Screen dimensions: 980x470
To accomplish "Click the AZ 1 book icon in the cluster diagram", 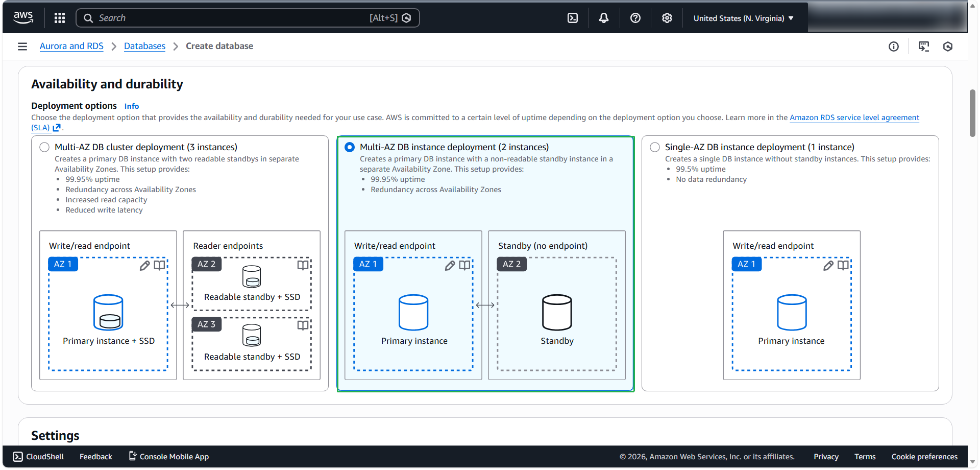I will (160, 265).
